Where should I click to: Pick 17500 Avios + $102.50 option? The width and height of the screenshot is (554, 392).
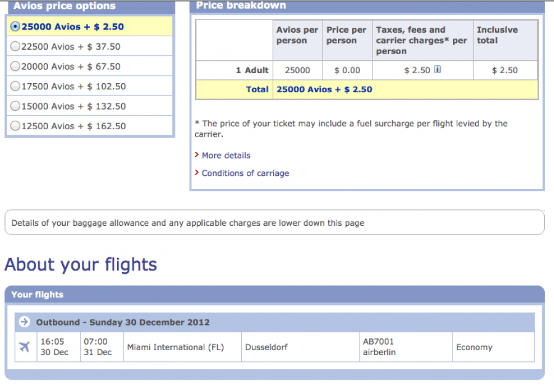[16, 86]
